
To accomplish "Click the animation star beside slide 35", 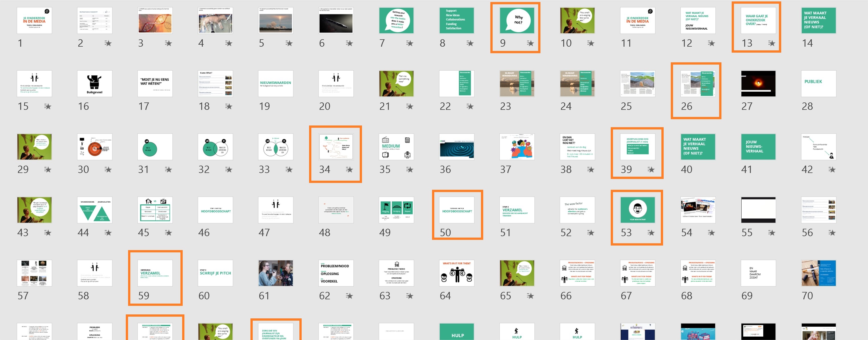I will pyautogui.click(x=410, y=170).
